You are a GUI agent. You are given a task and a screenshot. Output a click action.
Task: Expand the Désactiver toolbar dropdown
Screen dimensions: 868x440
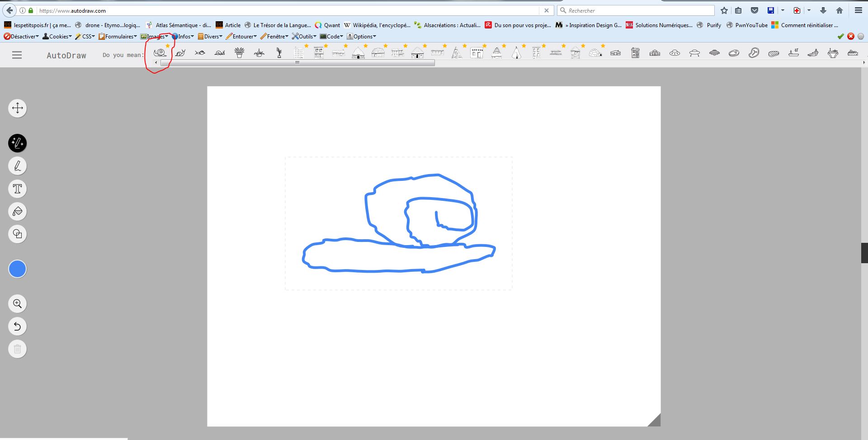(21, 37)
